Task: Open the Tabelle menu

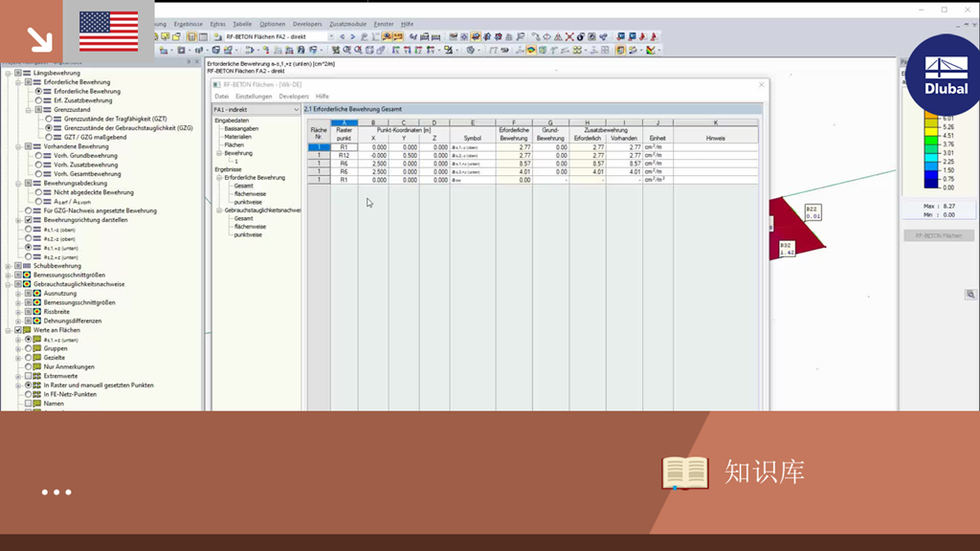Action: [242, 24]
